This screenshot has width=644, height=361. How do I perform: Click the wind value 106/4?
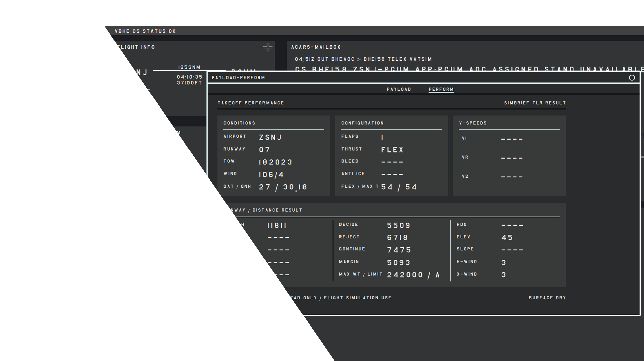[271, 175]
